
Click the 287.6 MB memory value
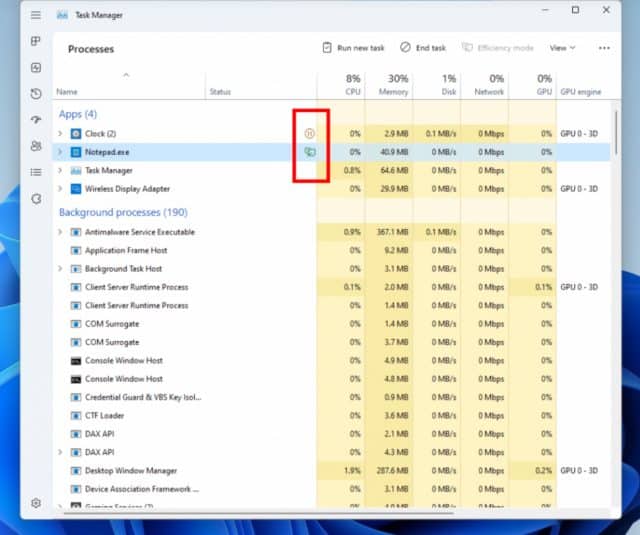coord(392,471)
